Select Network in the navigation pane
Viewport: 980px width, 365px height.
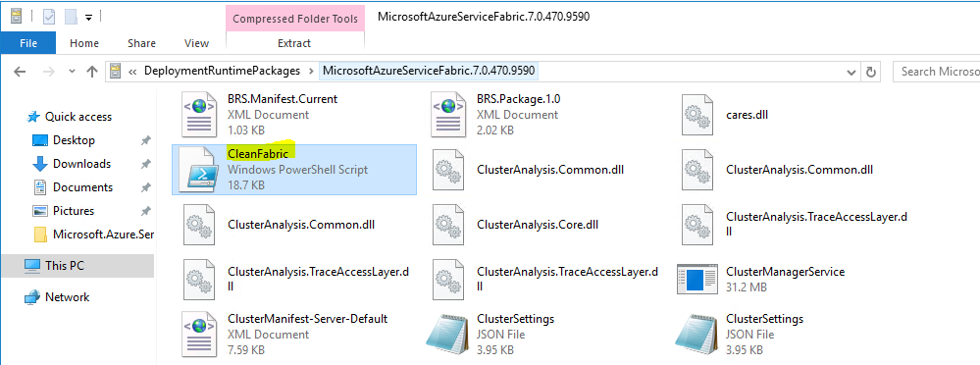point(67,297)
